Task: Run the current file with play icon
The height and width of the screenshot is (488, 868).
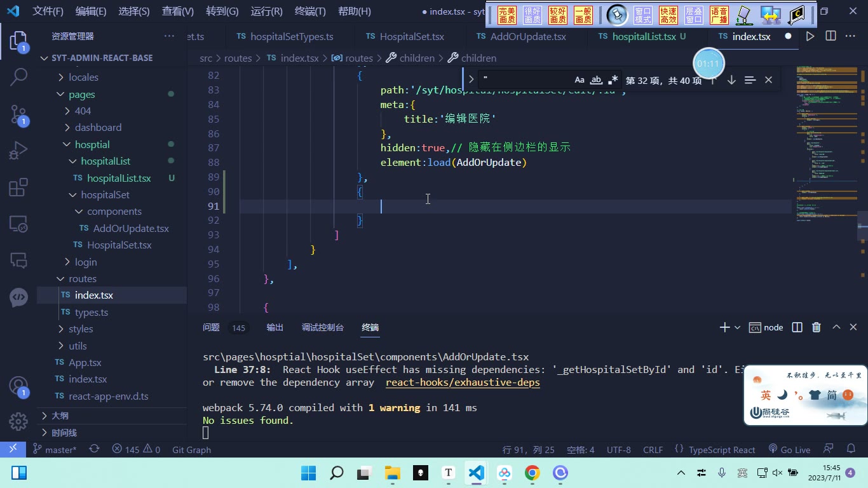Action: pyautogui.click(x=810, y=36)
